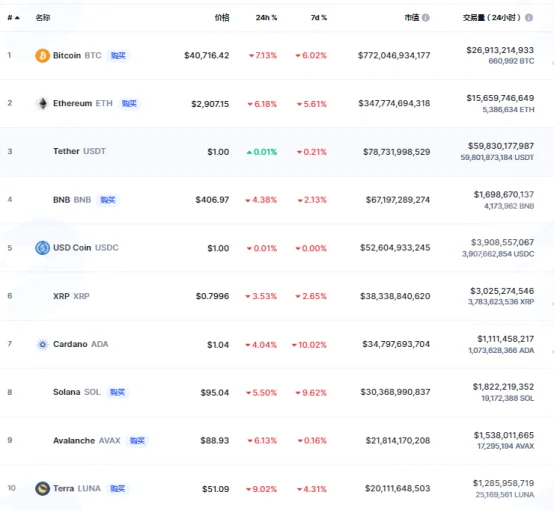Click the 购买 button next to Ethereum ETH
The width and height of the screenshot is (554, 511).
(x=129, y=104)
